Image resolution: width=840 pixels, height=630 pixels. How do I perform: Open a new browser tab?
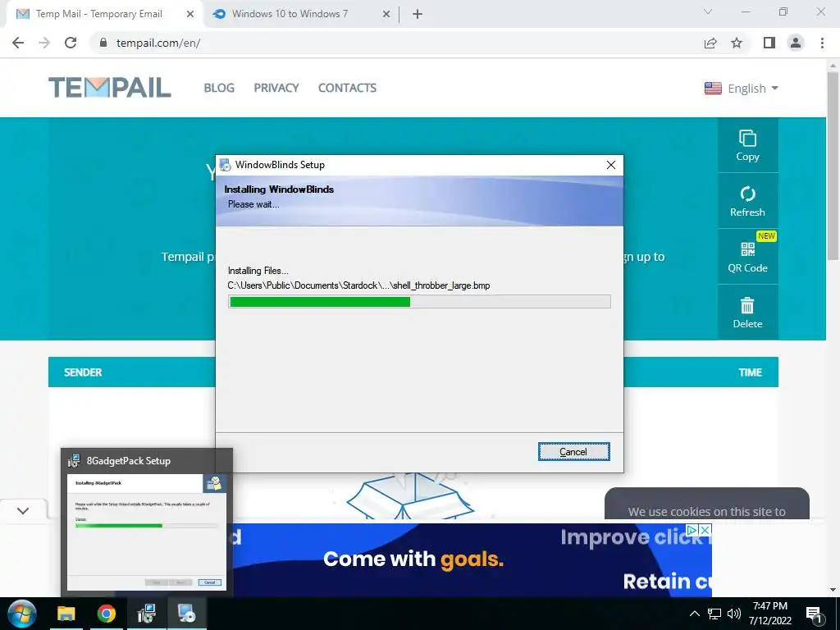point(418,14)
